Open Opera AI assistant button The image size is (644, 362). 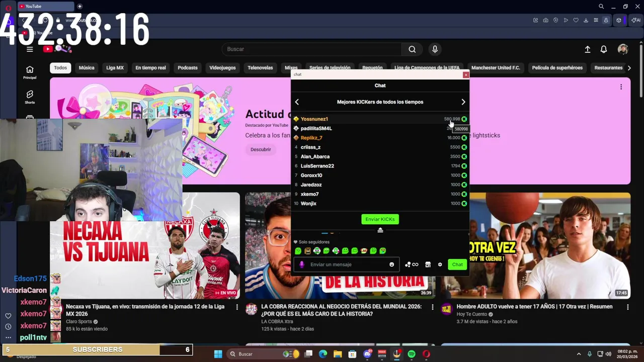(x=636, y=20)
